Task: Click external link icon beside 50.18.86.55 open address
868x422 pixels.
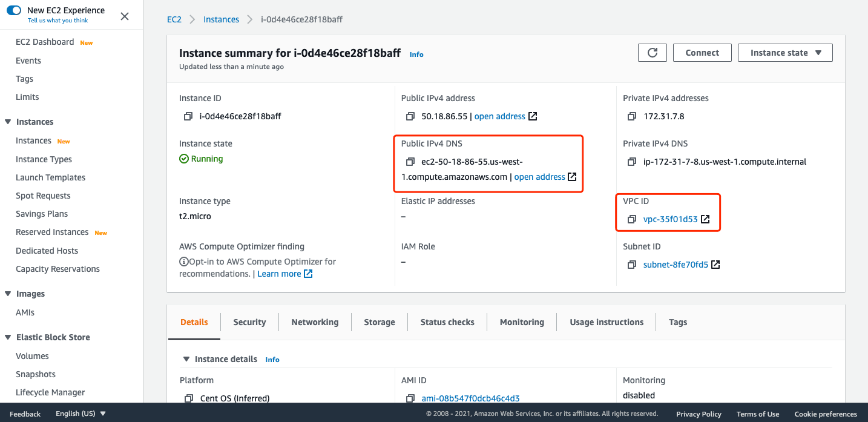Action: pos(533,116)
